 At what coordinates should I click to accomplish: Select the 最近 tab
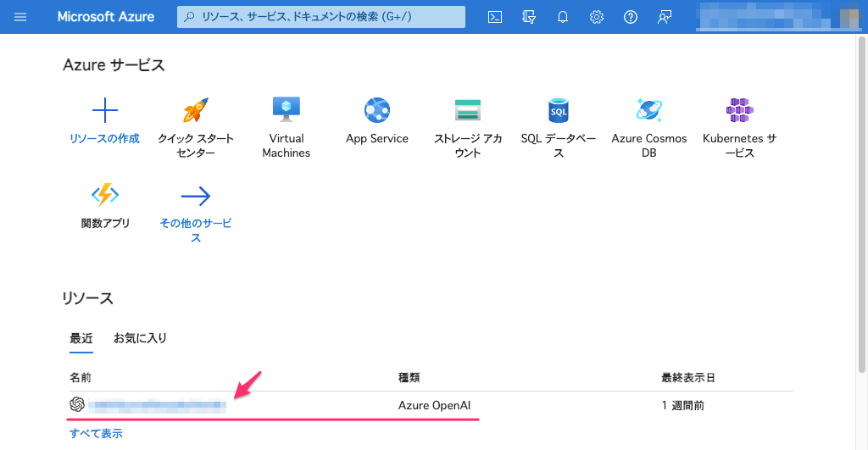tap(81, 338)
